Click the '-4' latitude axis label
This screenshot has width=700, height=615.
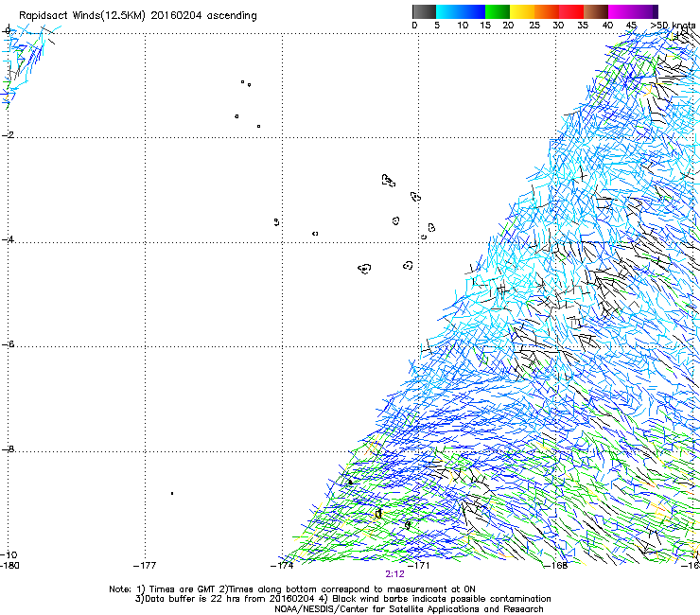(8, 239)
